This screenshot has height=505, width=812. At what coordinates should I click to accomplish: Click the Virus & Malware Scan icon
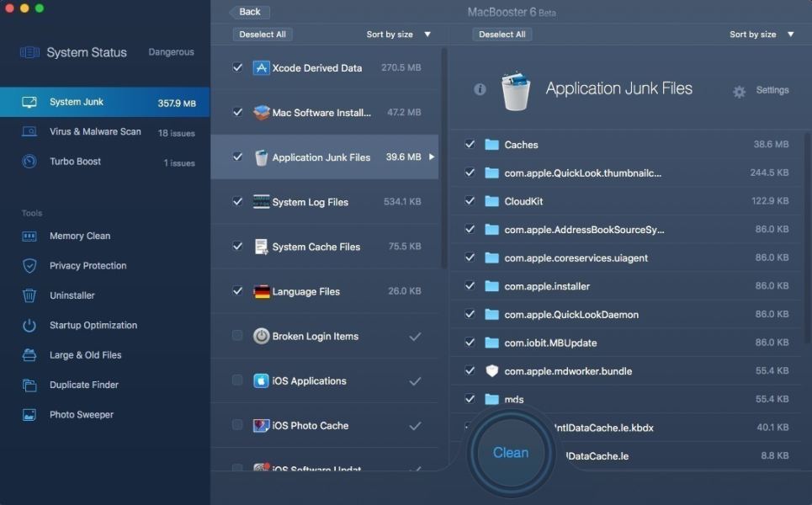pyautogui.click(x=29, y=131)
